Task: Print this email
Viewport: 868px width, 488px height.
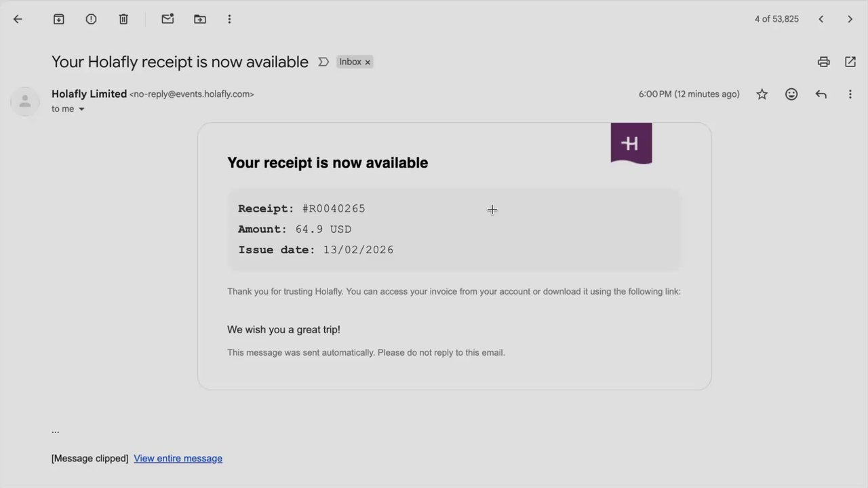Action: tap(823, 62)
